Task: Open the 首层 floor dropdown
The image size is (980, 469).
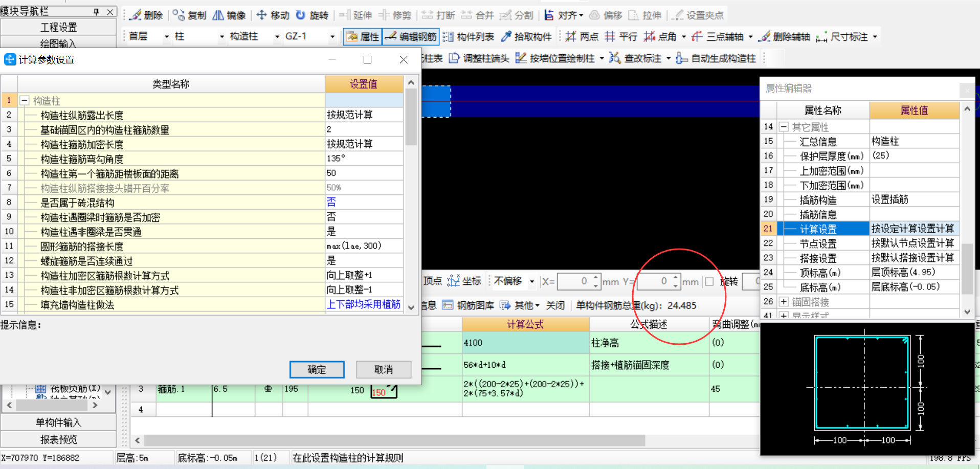Action: click(x=167, y=37)
